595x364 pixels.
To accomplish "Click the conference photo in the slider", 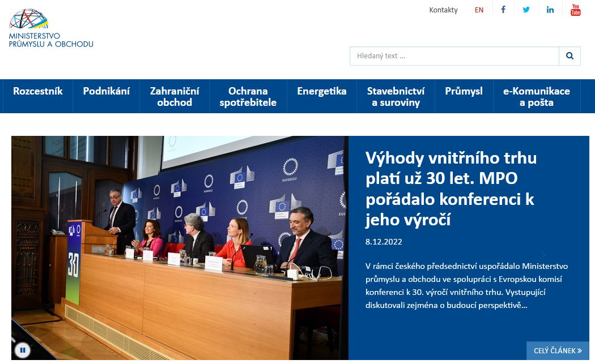I will click(180, 247).
